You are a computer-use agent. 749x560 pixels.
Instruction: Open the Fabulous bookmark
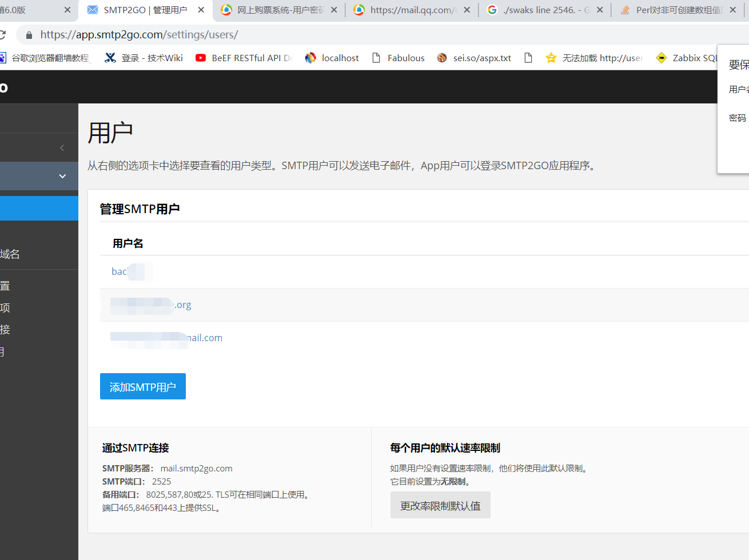pyautogui.click(x=399, y=58)
